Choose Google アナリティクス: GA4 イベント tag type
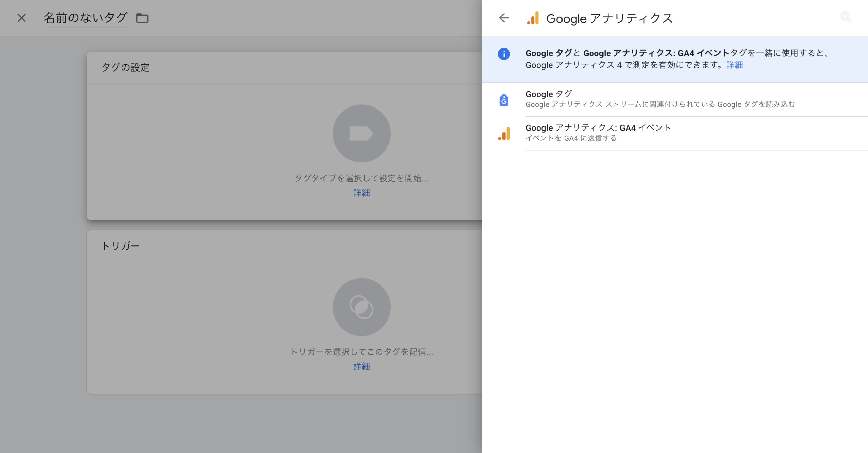868x453 pixels. 675,133
